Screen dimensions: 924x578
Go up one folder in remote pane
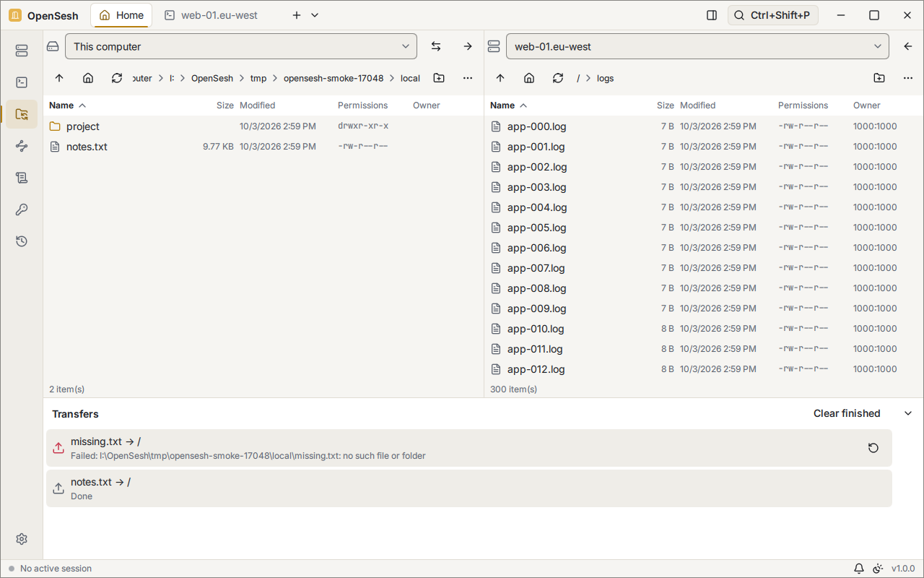500,78
